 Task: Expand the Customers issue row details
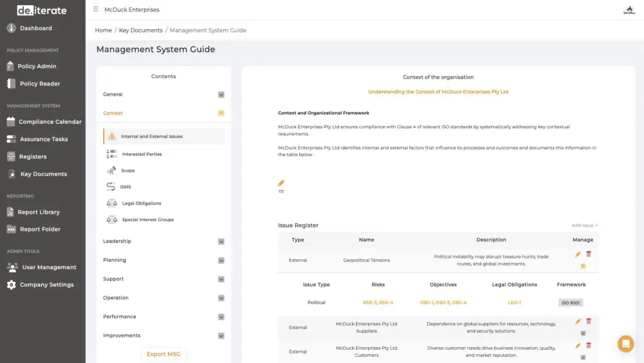(x=583, y=358)
